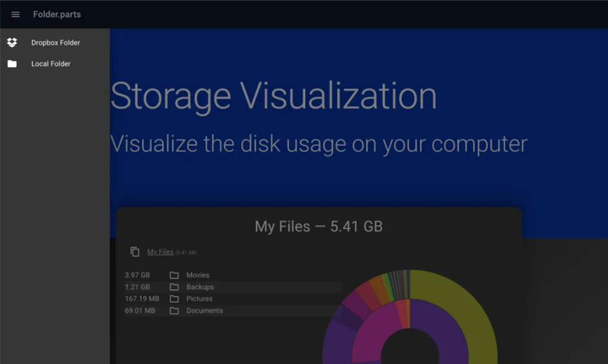Open the hamburger navigation menu
This screenshot has width=608, height=364.
coord(15,14)
